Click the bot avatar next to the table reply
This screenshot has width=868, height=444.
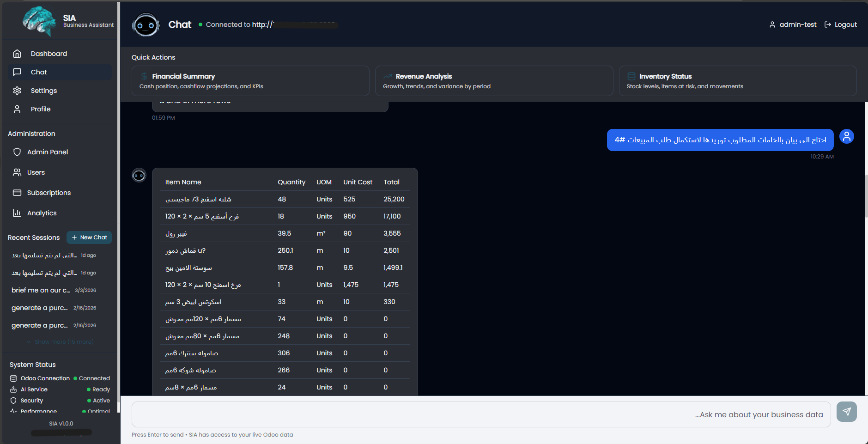pos(139,175)
